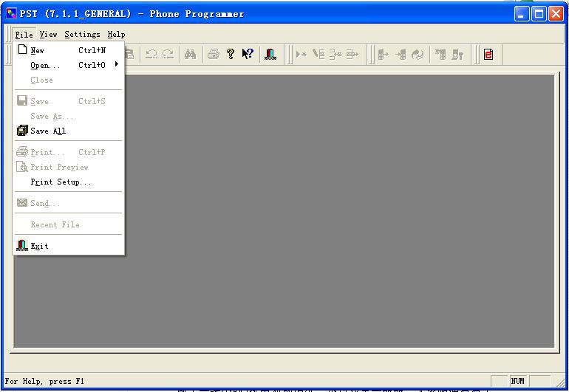
Task: Open Print Setup from File menu
Action: click(61, 182)
